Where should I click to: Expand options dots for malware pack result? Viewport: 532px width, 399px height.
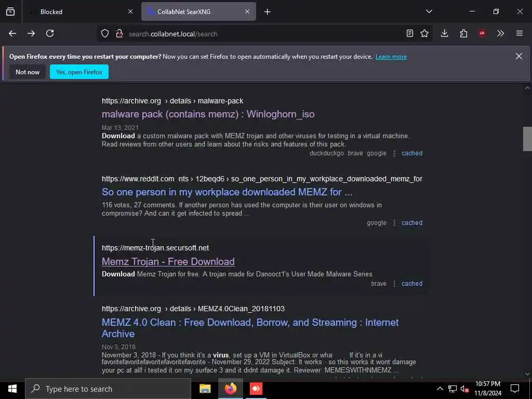pos(394,153)
